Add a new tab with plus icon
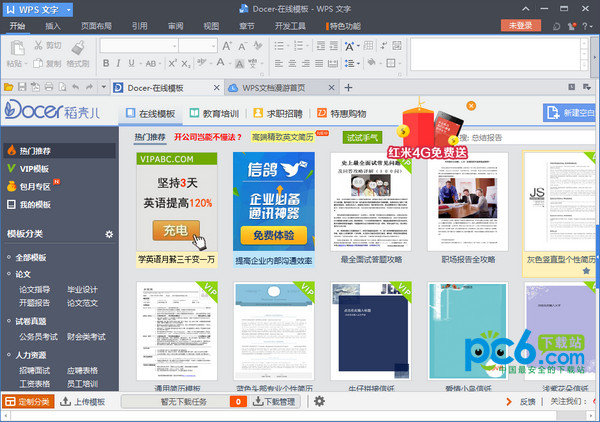This screenshot has width=600, height=422. click(x=348, y=88)
